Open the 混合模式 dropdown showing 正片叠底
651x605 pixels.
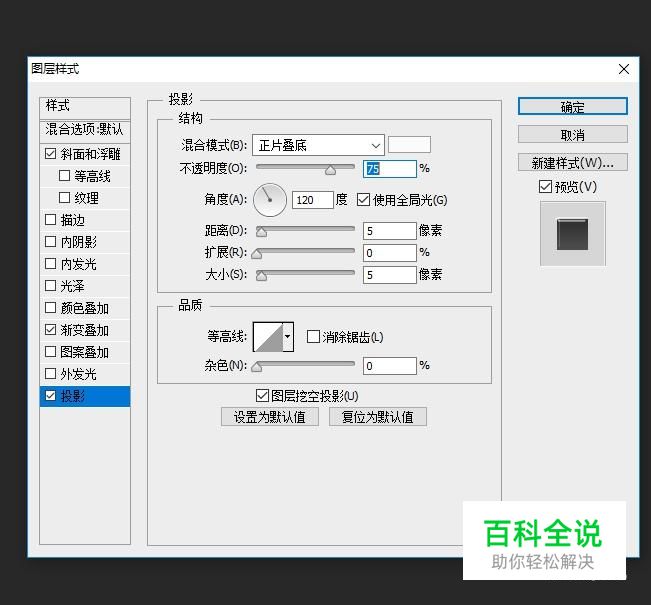(x=318, y=145)
